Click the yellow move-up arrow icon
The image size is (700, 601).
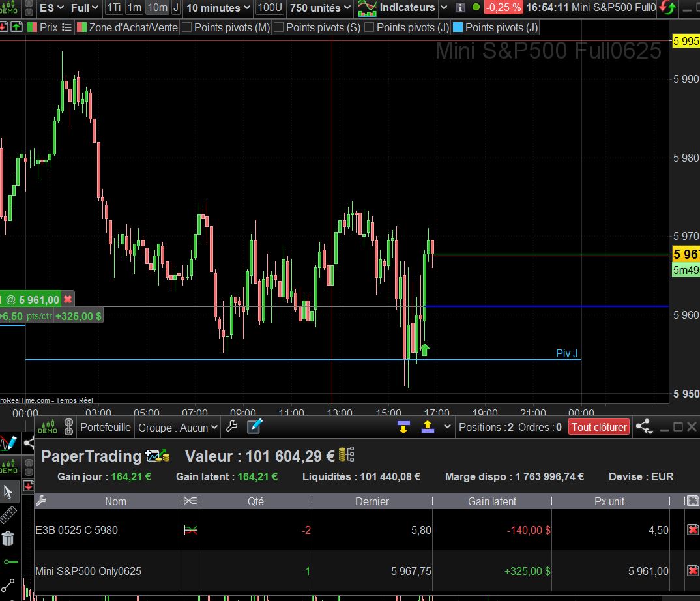pyautogui.click(x=427, y=427)
